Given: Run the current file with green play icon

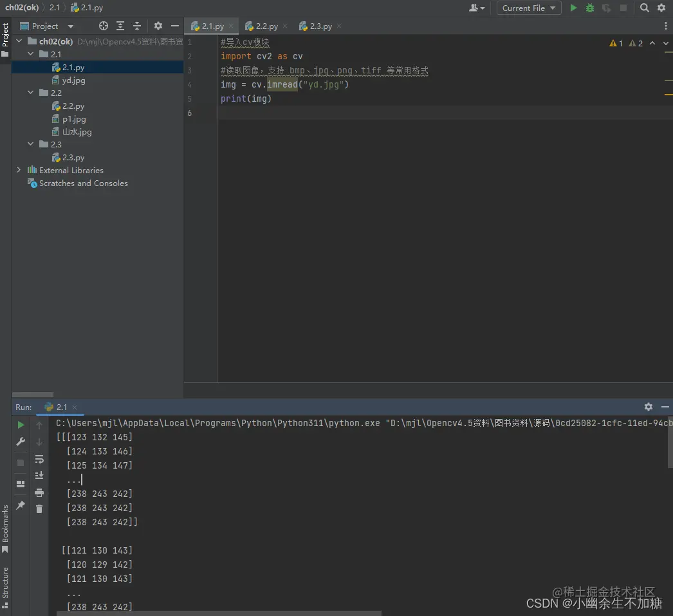Looking at the screenshot, I should click(x=573, y=8).
